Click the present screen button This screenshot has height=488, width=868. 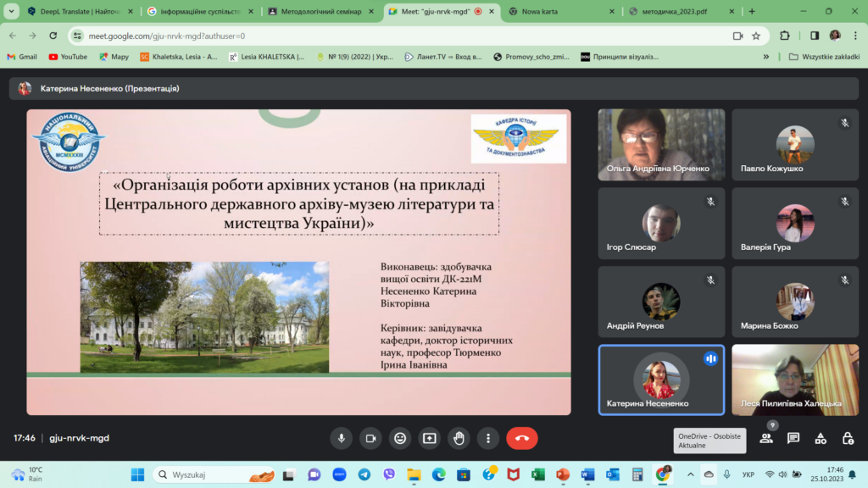(x=430, y=438)
